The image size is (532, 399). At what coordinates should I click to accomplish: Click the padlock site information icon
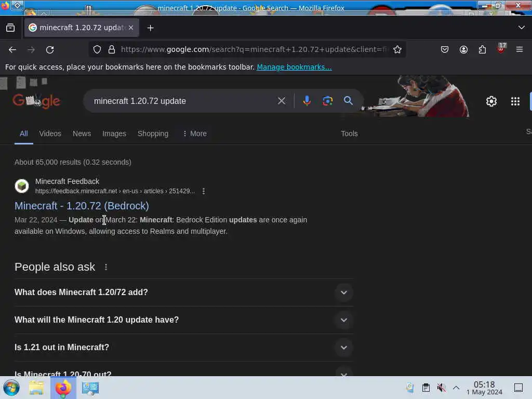(x=111, y=49)
